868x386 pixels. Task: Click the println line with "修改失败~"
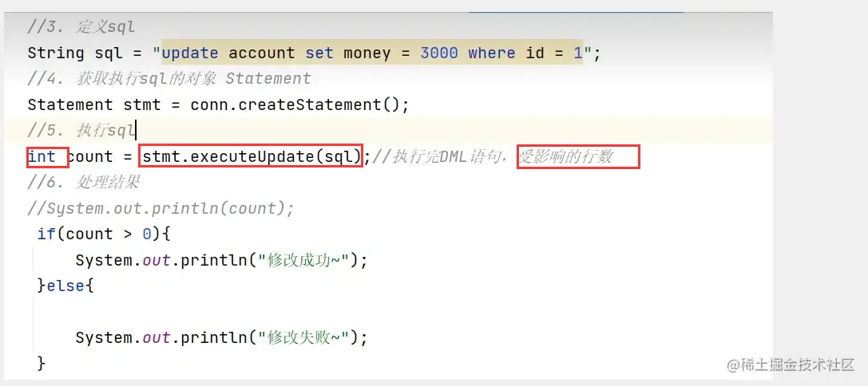click(x=221, y=337)
